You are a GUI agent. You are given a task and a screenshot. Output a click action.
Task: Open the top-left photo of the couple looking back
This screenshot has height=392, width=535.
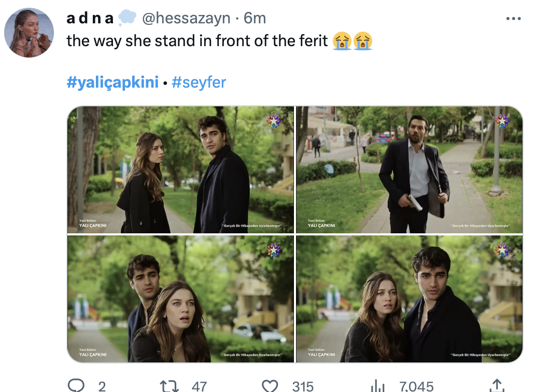click(180, 170)
